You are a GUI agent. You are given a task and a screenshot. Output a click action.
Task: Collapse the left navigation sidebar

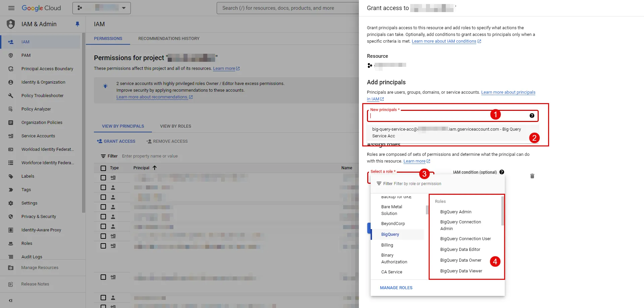click(x=10, y=300)
